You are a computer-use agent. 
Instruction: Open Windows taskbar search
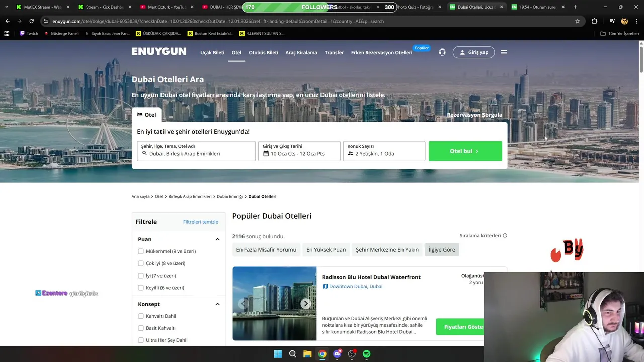(x=292, y=354)
